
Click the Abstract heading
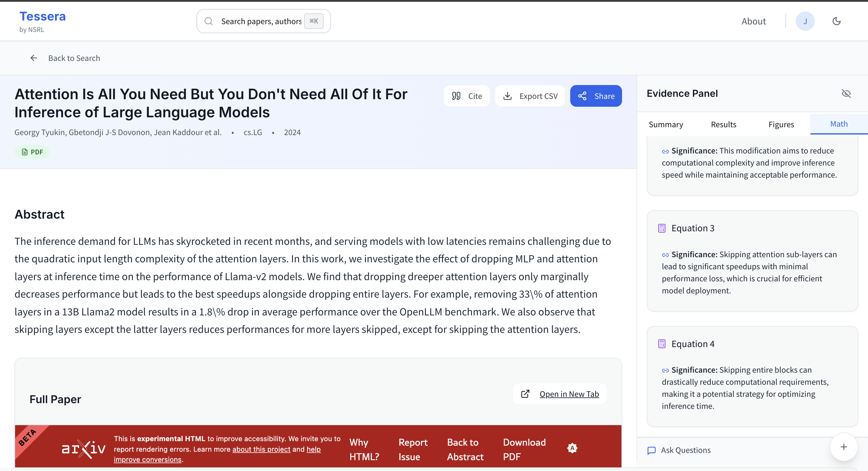pos(39,214)
